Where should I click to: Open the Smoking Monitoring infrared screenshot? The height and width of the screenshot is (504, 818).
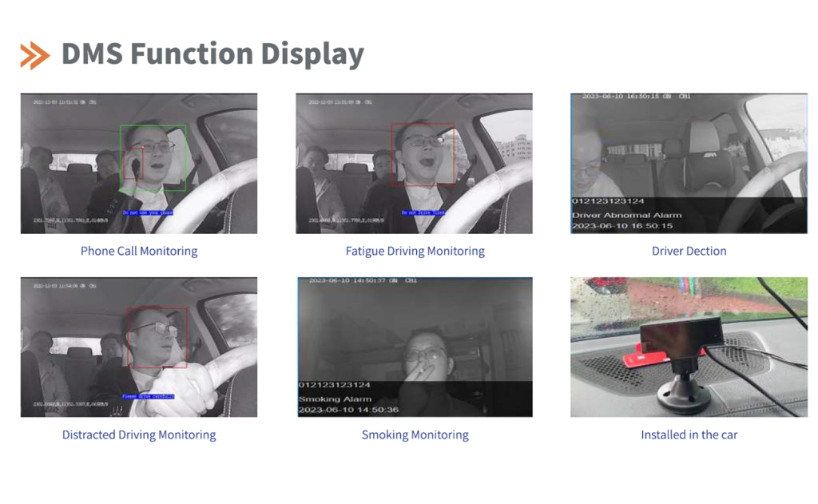point(415,347)
